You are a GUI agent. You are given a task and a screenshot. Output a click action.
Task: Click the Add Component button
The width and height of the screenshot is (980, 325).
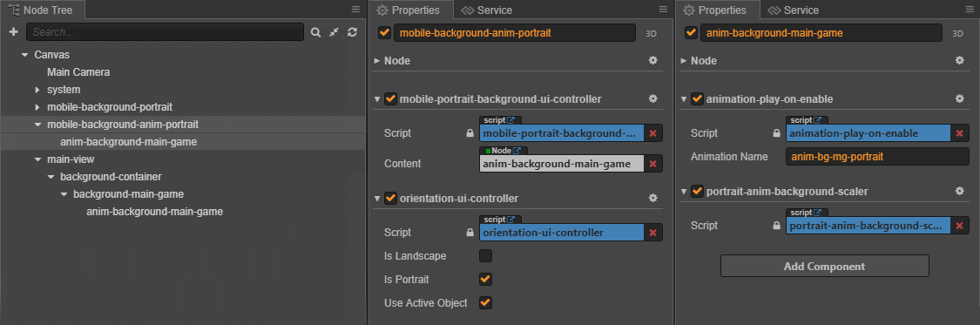coord(824,267)
